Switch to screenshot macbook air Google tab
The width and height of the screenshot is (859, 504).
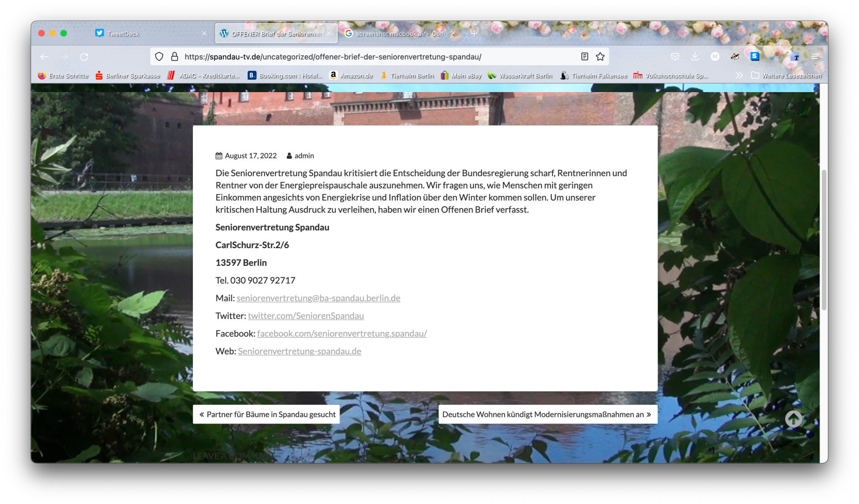pyautogui.click(x=398, y=34)
